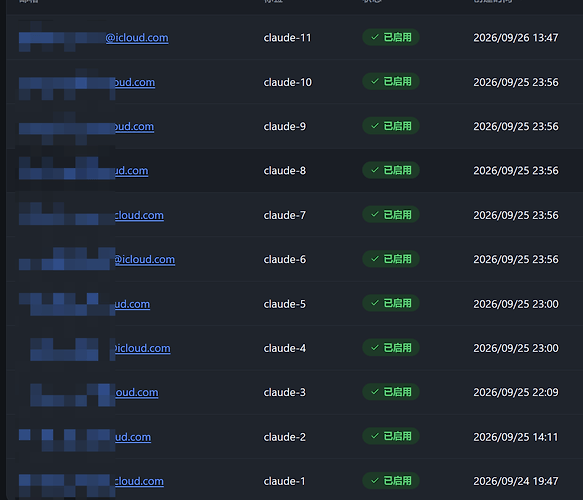This screenshot has width=583, height=500.
Task: Select the claude-9 label text
Action: 285,126
